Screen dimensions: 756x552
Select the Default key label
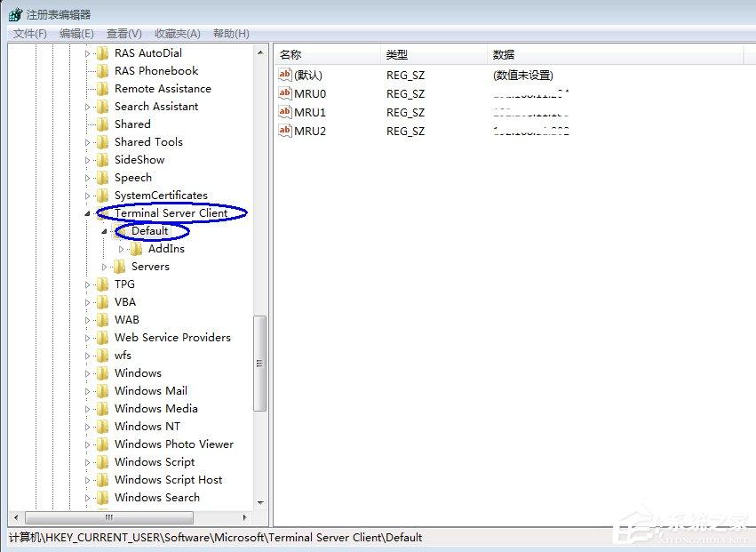click(149, 231)
